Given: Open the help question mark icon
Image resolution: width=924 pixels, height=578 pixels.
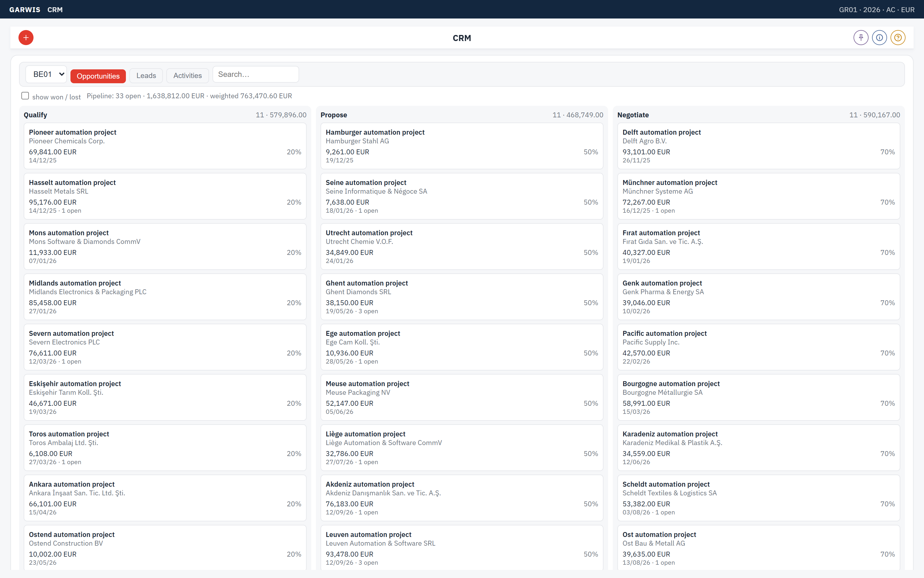Looking at the screenshot, I should [x=898, y=38].
